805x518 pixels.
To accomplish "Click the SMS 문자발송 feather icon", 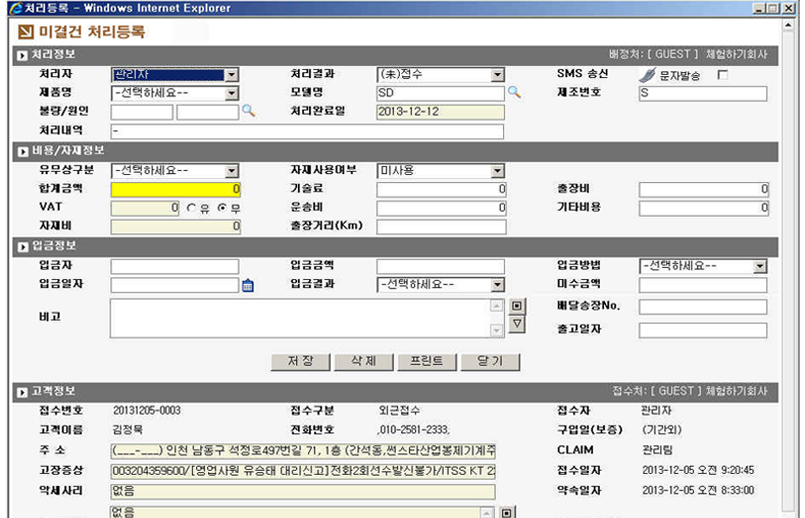I will click(x=648, y=75).
